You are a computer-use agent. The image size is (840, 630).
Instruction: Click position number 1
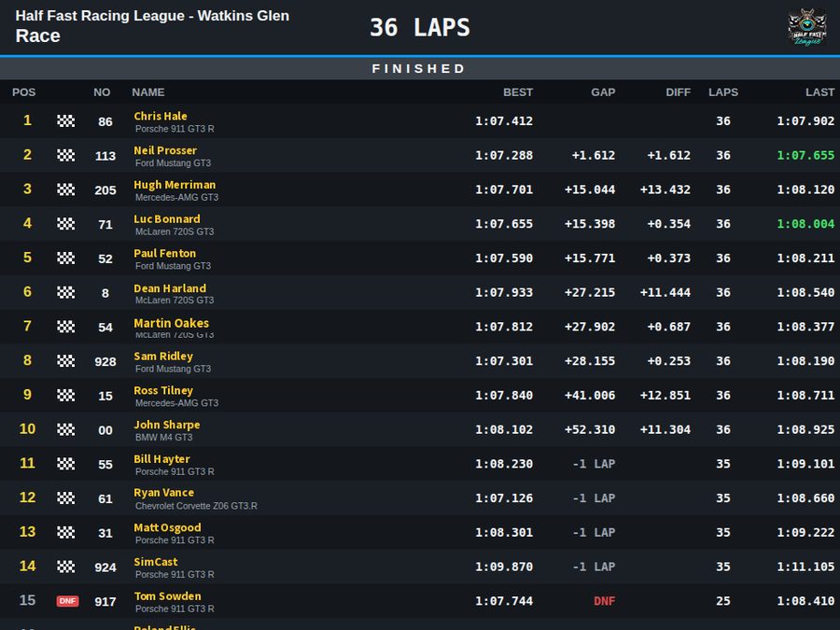27,120
